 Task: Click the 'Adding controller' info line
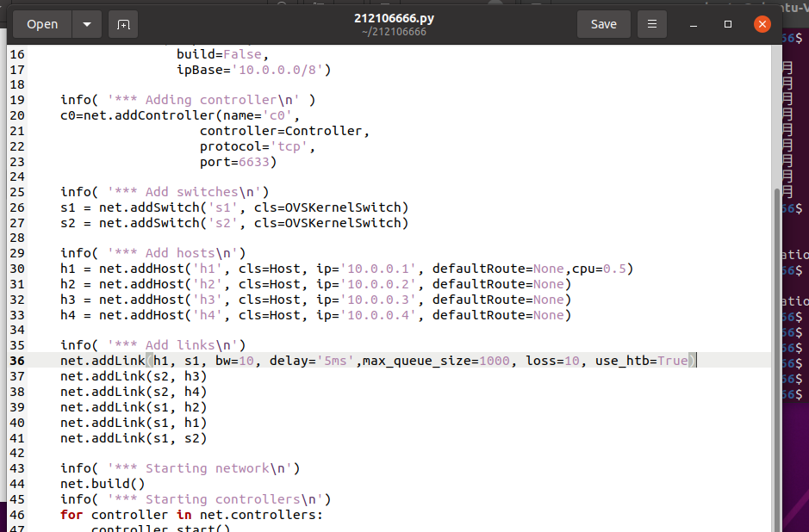click(188, 100)
